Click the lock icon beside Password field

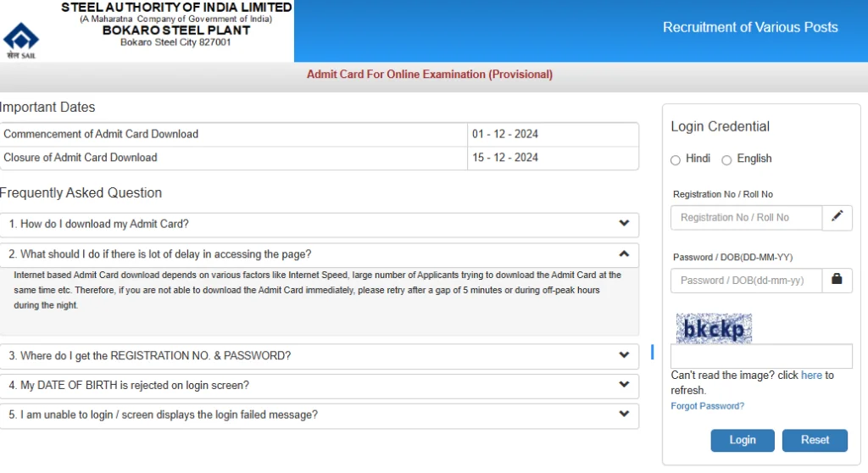pyautogui.click(x=837, y=280)
